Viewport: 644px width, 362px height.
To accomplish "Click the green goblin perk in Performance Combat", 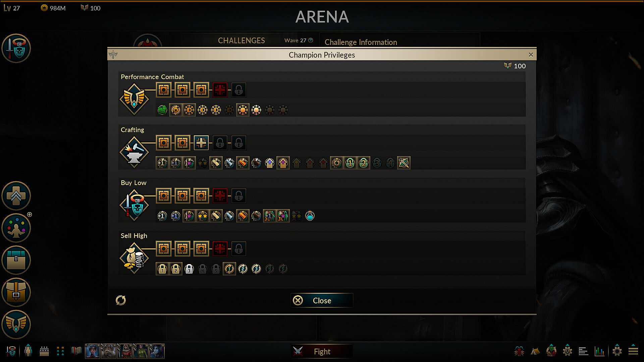I will [x=162, y=110].
